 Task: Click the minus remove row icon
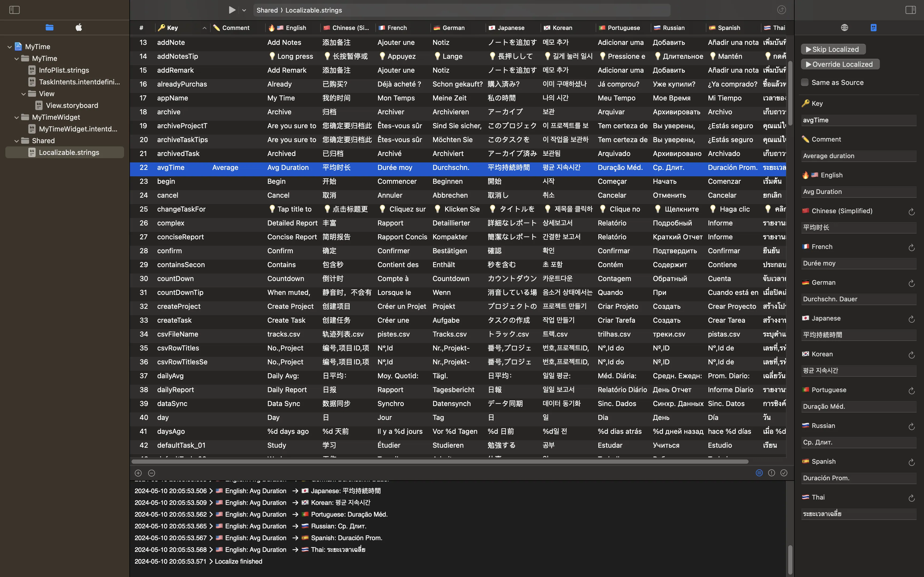tap(152, 473)
